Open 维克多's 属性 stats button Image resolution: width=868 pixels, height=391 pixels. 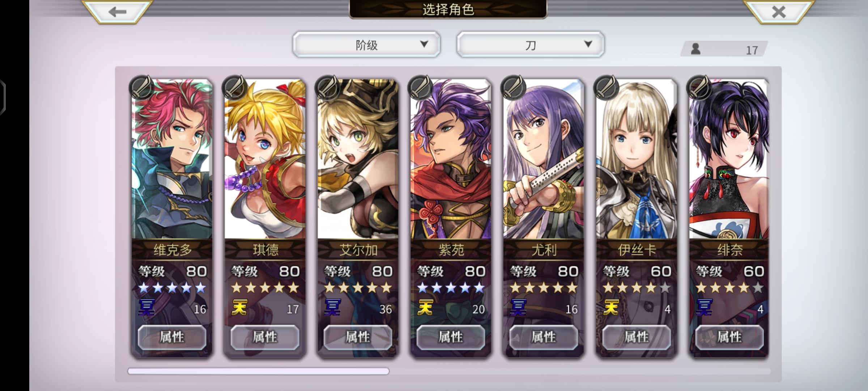click(172, 337)
